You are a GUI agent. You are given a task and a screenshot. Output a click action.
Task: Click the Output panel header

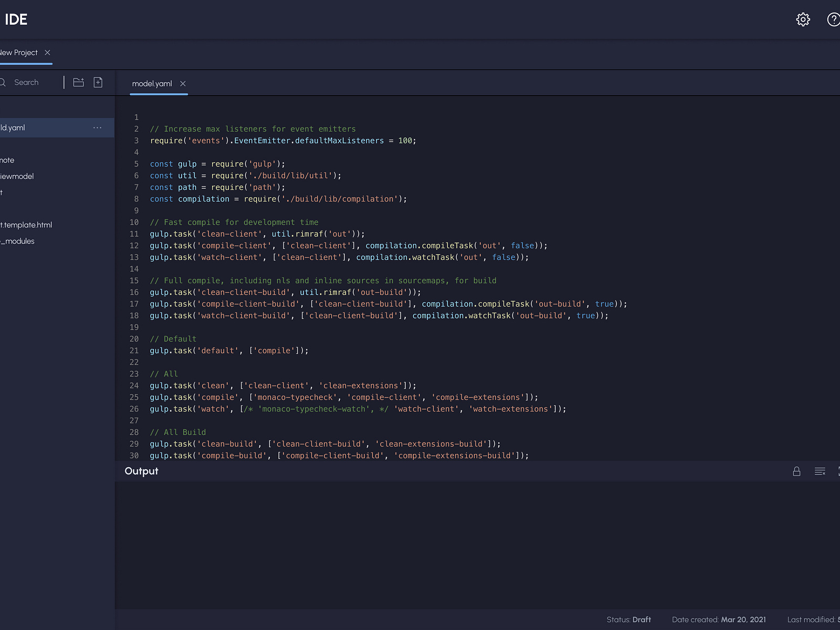pyautogui.click(x=141, y=471)
